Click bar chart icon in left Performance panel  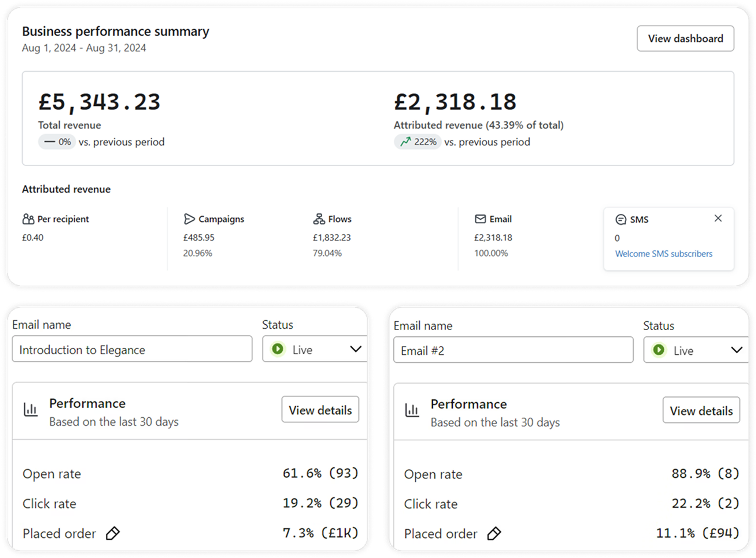tap(30, 410)
